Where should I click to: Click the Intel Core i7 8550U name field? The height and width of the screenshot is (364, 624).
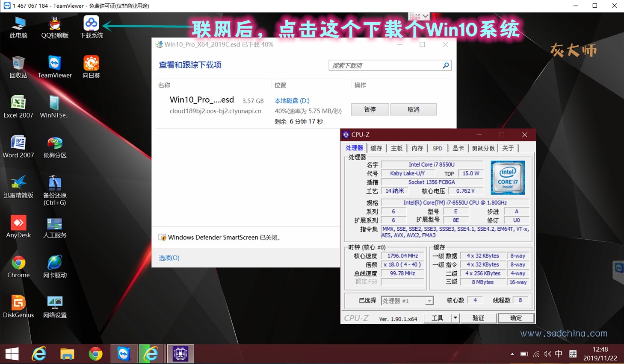click(x=432, y=164)
